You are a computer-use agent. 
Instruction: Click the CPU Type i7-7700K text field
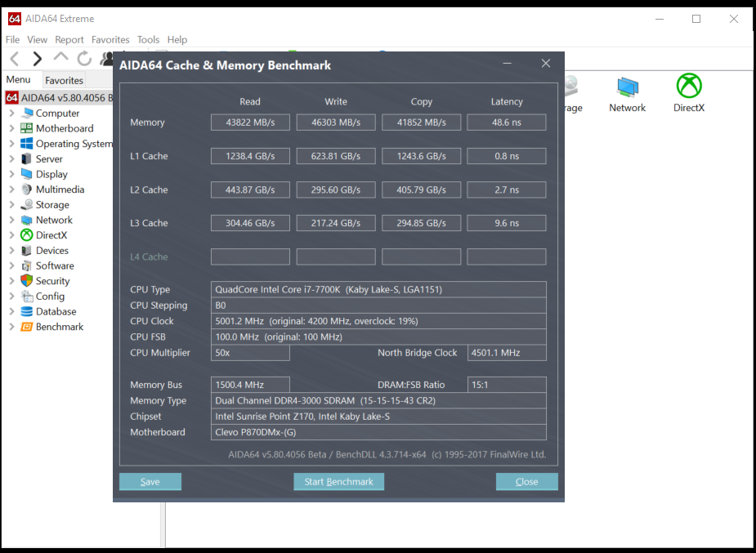(378, 289)
